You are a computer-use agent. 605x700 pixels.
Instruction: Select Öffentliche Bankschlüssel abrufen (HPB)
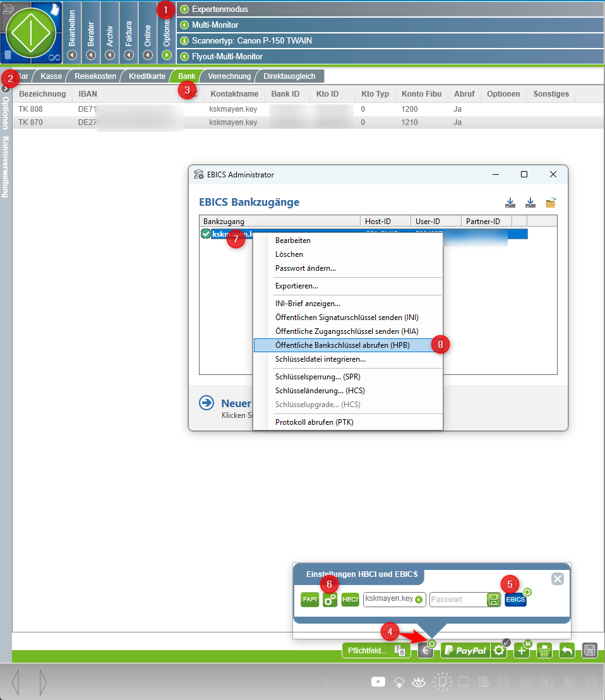342,345
